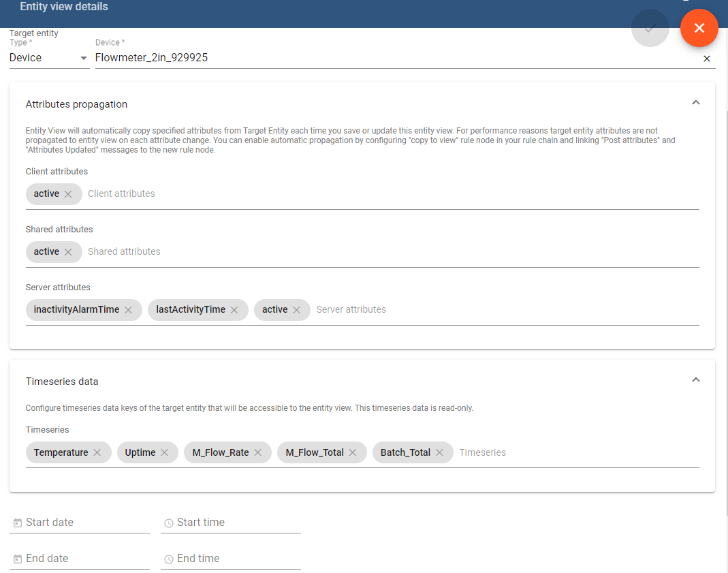
Task: Open the Target entity Type dropdown
Action: click(x=83, y=58)
